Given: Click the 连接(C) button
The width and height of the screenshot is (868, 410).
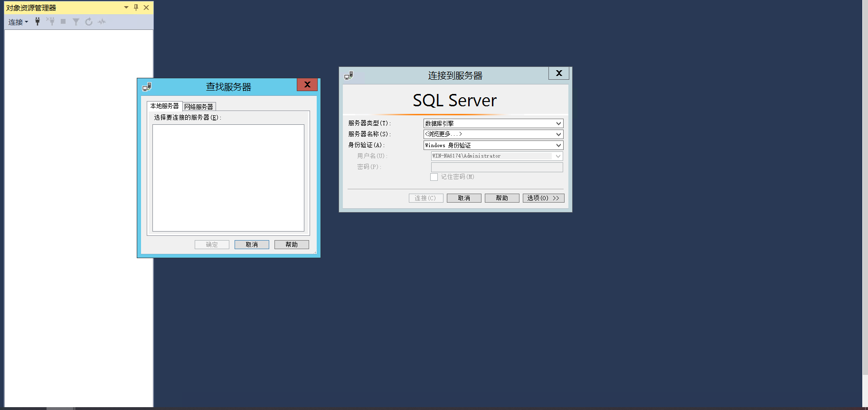Looking at the screenshot, I should coord(426,198).
